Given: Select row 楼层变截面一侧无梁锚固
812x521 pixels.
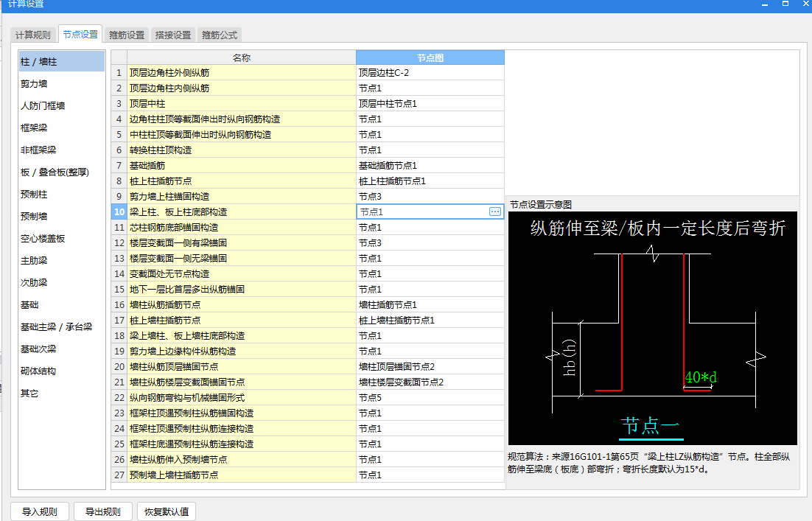Looking at the screenshot, I should [x=242, y=259].
